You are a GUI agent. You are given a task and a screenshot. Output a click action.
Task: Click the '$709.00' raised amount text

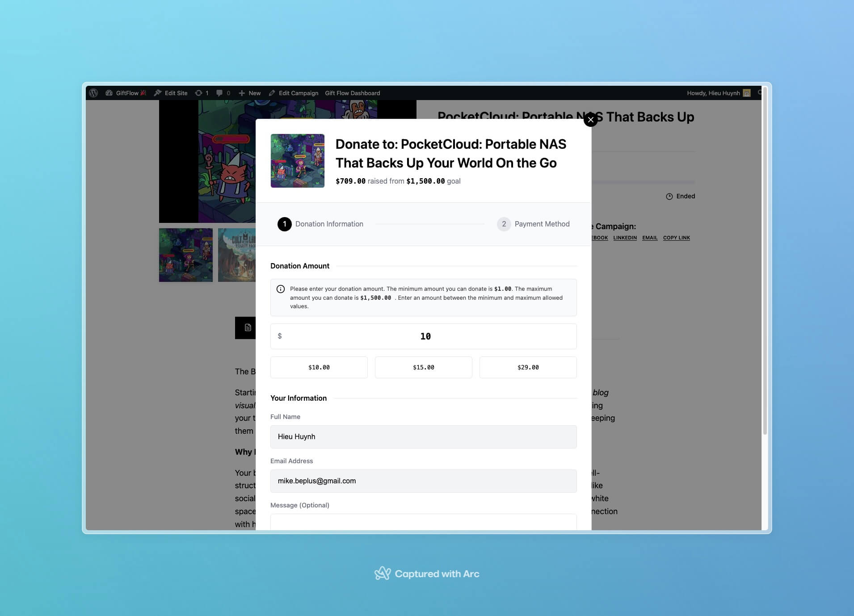pyautogui.click(x=350, y=181)
